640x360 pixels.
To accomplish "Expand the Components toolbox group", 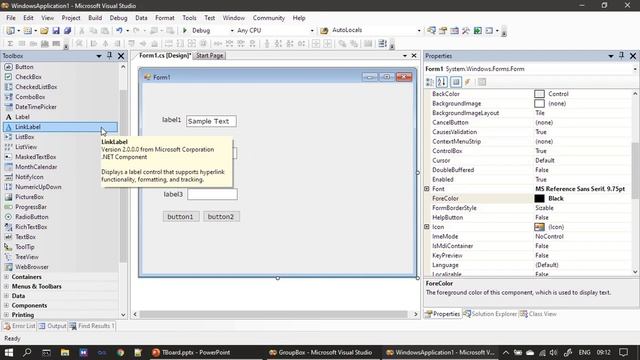I will [6, 305].
